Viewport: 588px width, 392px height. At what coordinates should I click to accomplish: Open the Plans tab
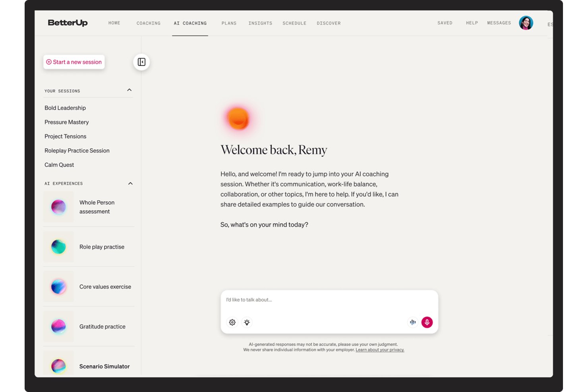pos(229,23)
